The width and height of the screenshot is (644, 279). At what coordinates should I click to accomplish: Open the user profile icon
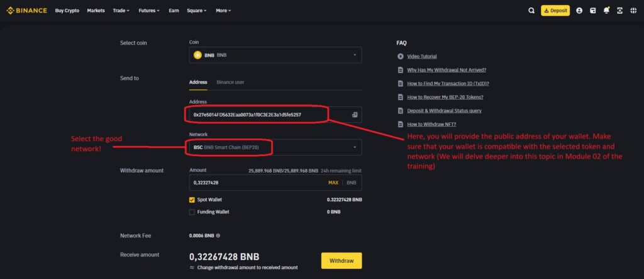tap(579, 11)
